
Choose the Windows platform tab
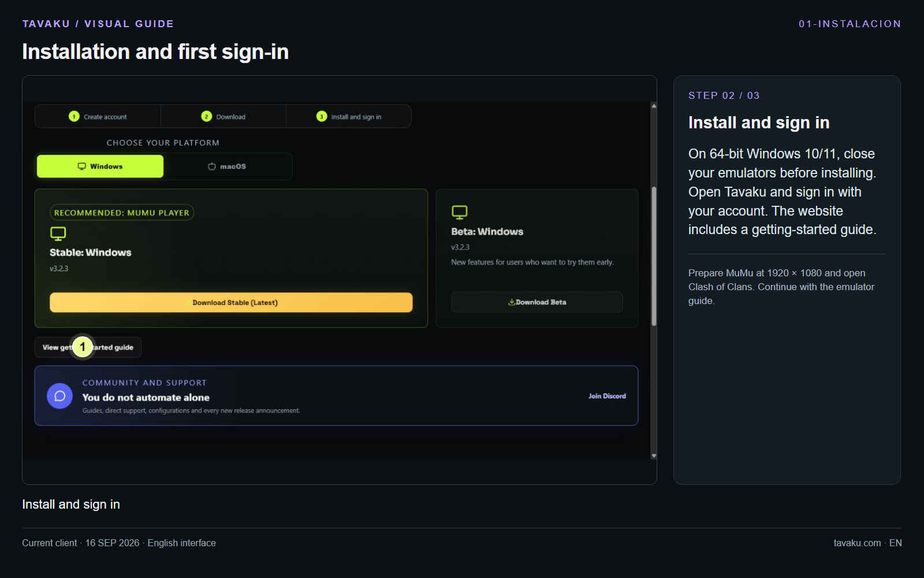(x=100, y=166)
